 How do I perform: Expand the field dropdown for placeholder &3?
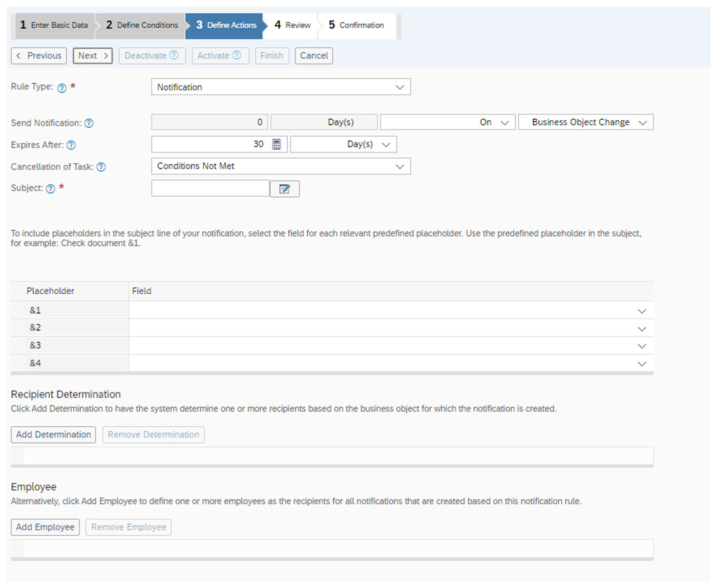click(642, 346)
